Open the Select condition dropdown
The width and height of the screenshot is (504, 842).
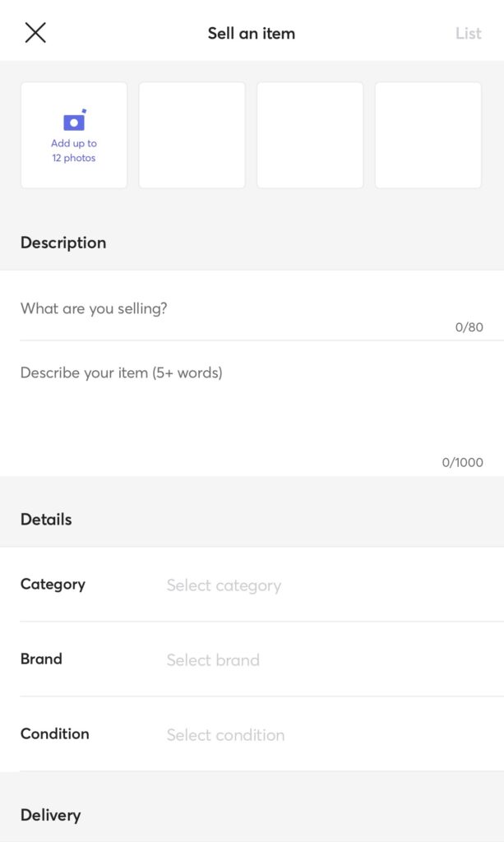225,735
